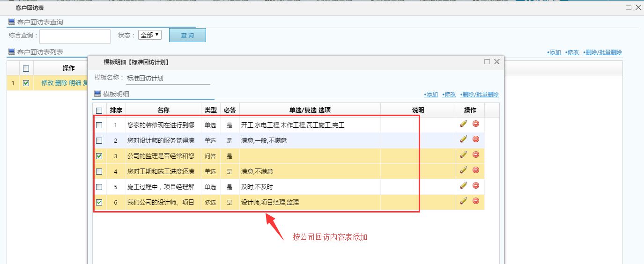Screen dimensions: 644x264
Task: Click pencil edit icon for row 2
Action: 464,139
